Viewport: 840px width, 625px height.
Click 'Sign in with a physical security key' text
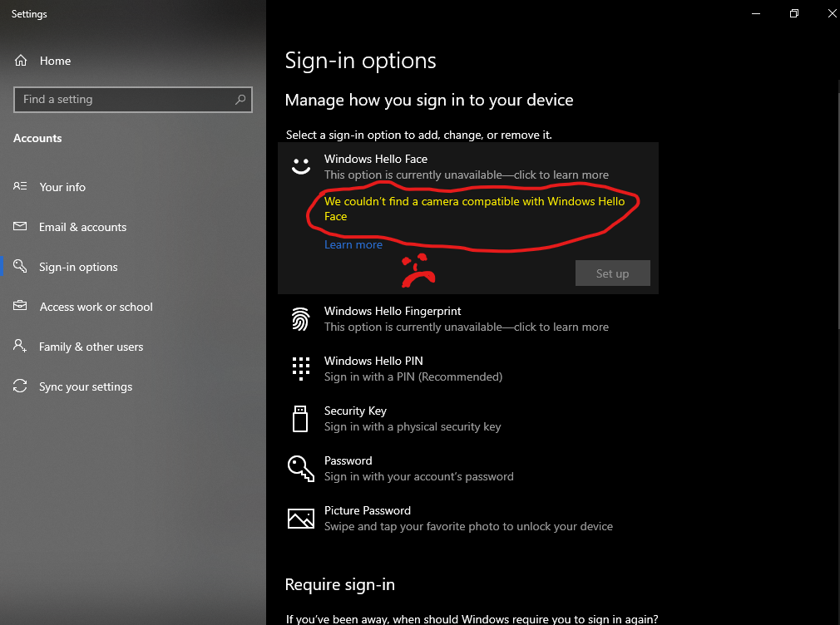[x=413, y=427]
